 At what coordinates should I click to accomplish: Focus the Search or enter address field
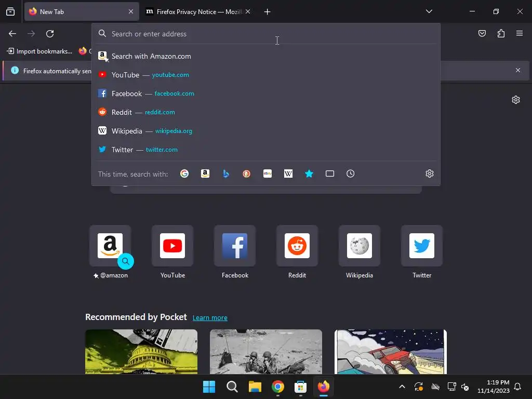coord(266,34)
